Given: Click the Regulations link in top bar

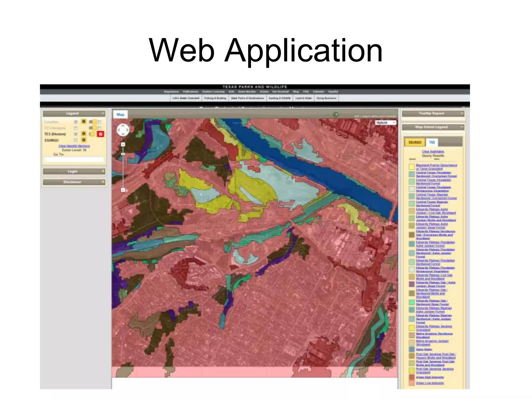Looking at the screenshot, I should [x=171, y=92].
